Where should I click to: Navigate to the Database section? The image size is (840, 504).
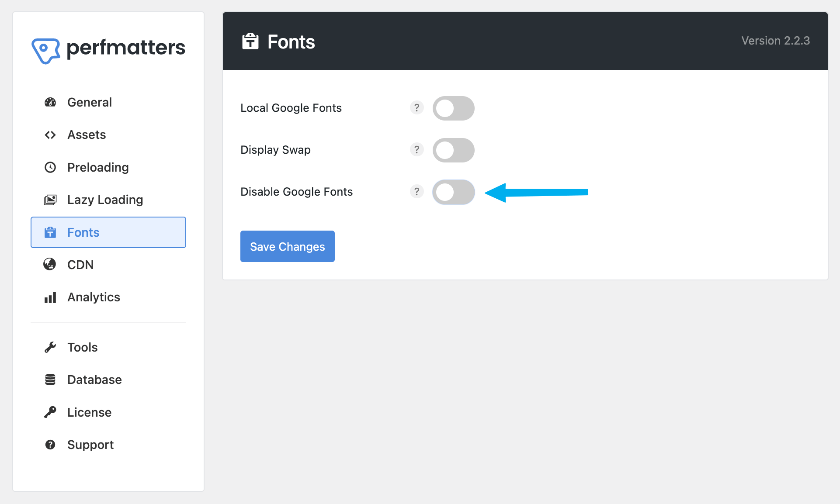[94, 379]
